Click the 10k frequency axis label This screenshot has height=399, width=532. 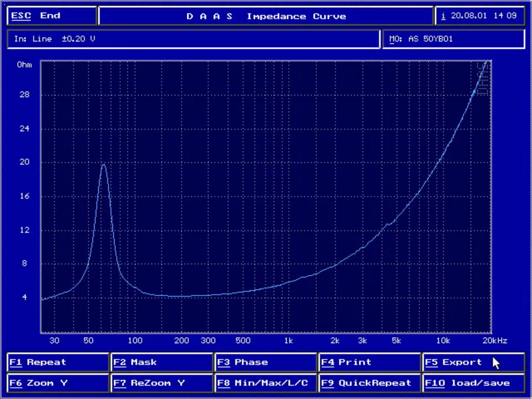(443, 341)
